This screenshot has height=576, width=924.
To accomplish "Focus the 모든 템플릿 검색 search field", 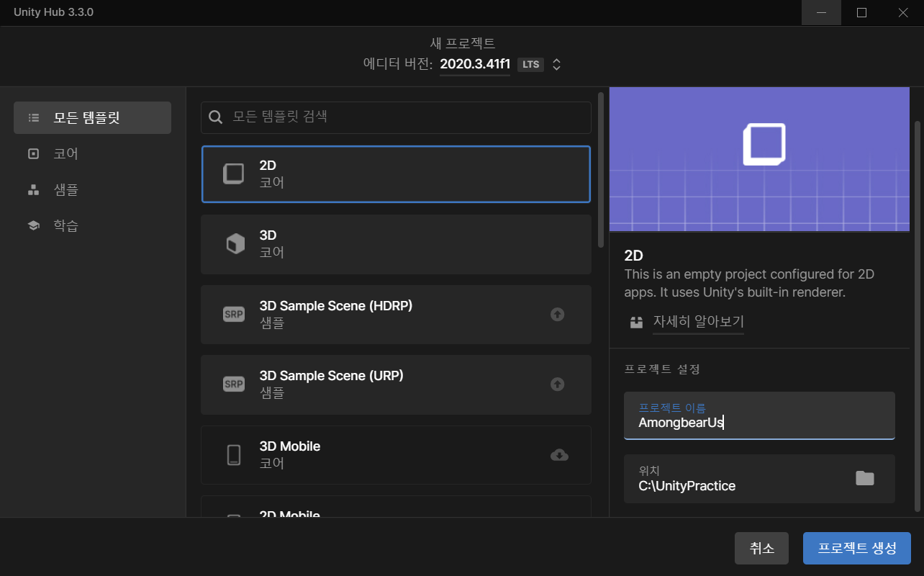I will 396,117.
